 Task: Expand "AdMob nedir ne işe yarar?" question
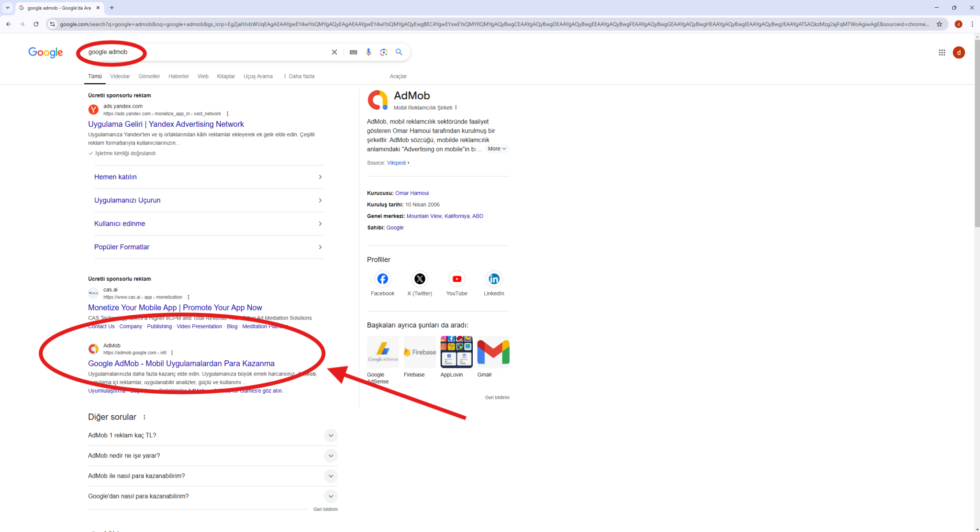coord(331,455)
